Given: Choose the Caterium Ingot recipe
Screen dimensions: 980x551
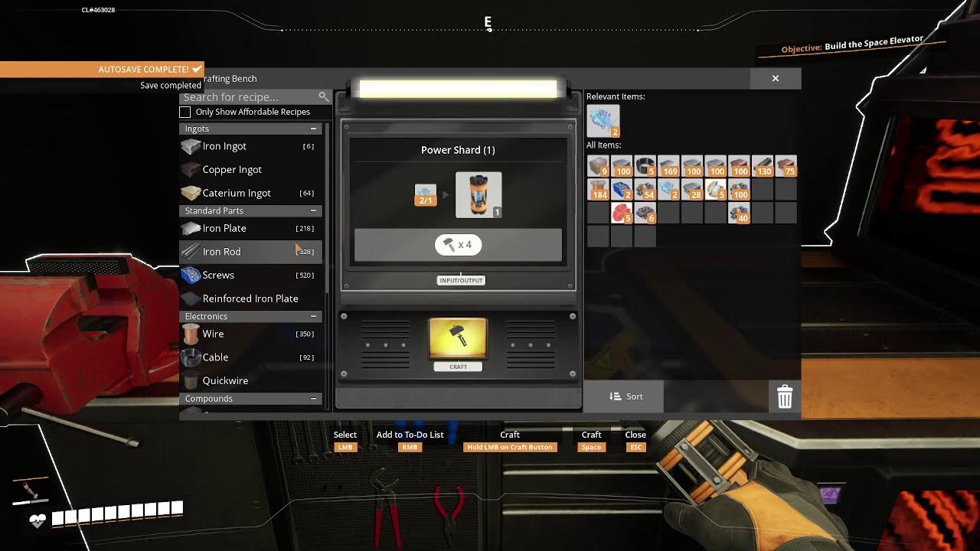Looking at the screenshot, I should (x=250, y=193).
